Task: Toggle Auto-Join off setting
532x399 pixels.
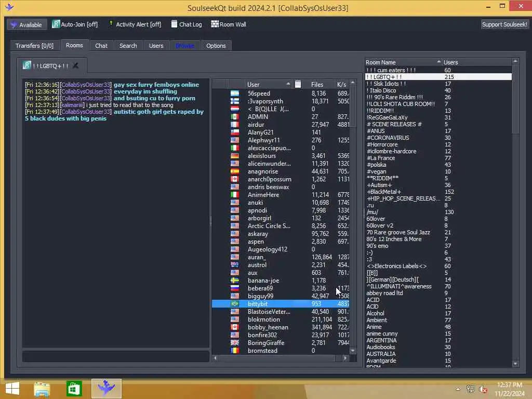Action: [x=75, y=24]
